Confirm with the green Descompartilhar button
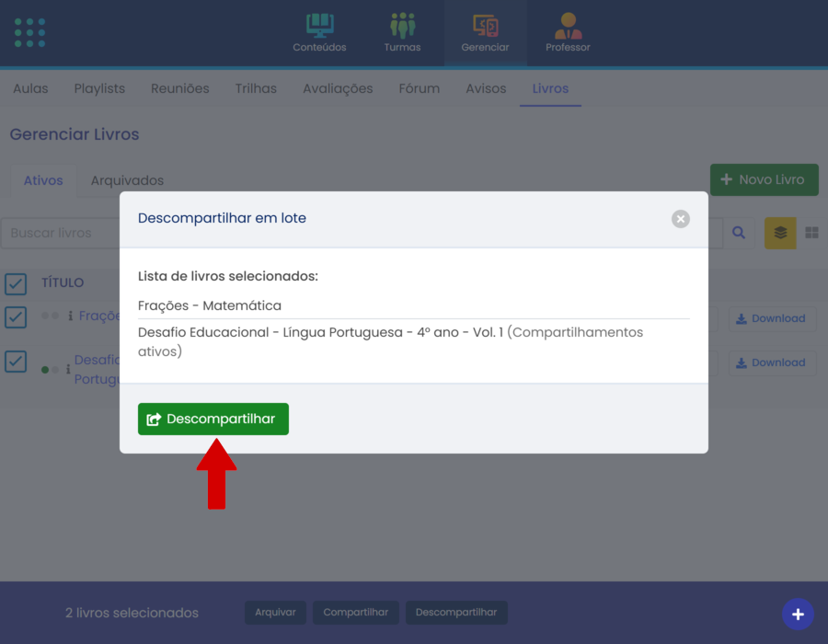Viewport: 828px width, 644px height. click(x=213, y=419)
